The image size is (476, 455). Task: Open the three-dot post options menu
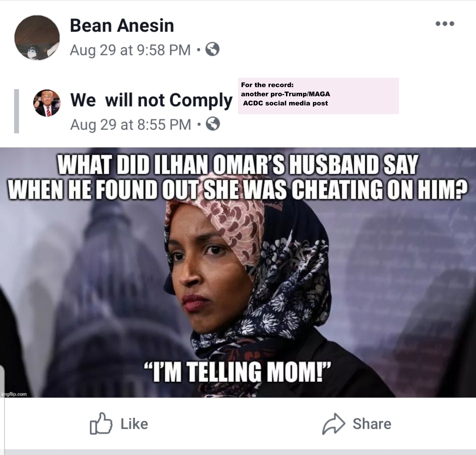tap(445, 24)
